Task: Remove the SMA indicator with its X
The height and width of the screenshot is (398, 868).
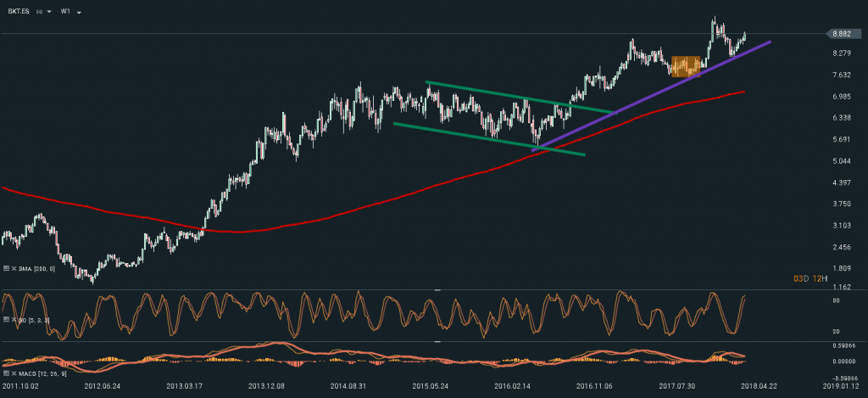Action: point(14,268)
